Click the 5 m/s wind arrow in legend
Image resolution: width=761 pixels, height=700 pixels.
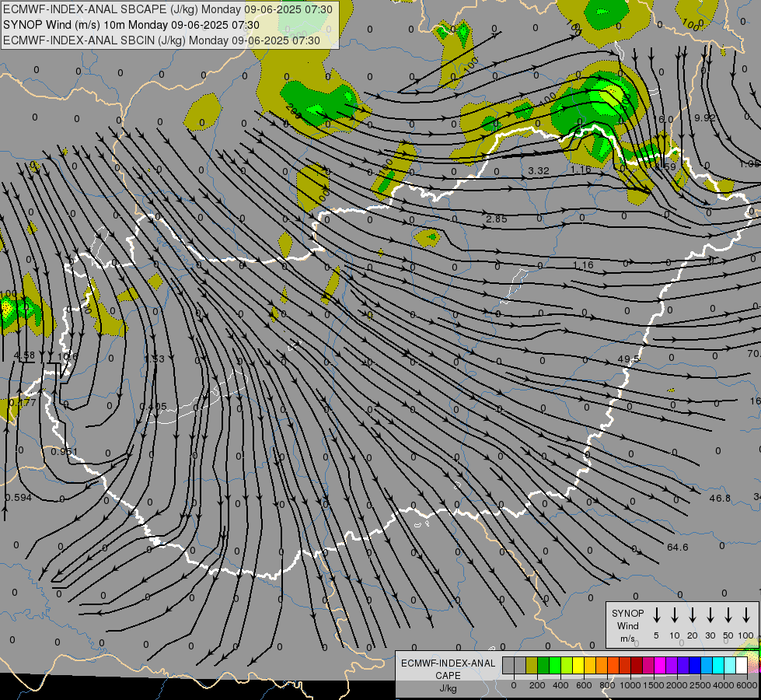coord(656,614)
